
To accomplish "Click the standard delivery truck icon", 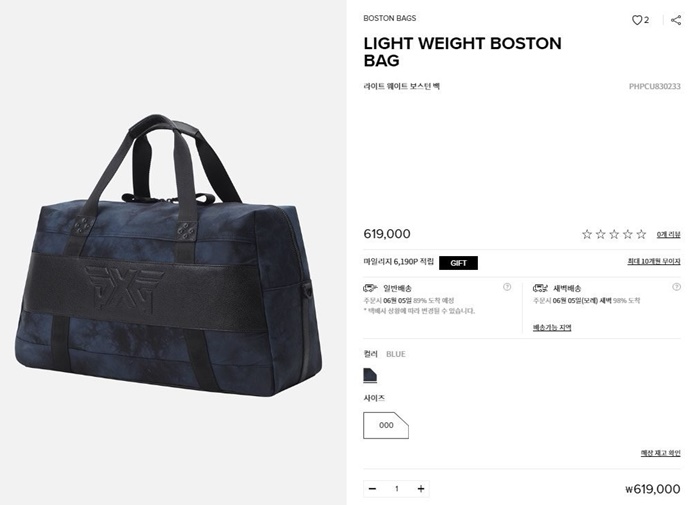I will click(x=370, y=288).
